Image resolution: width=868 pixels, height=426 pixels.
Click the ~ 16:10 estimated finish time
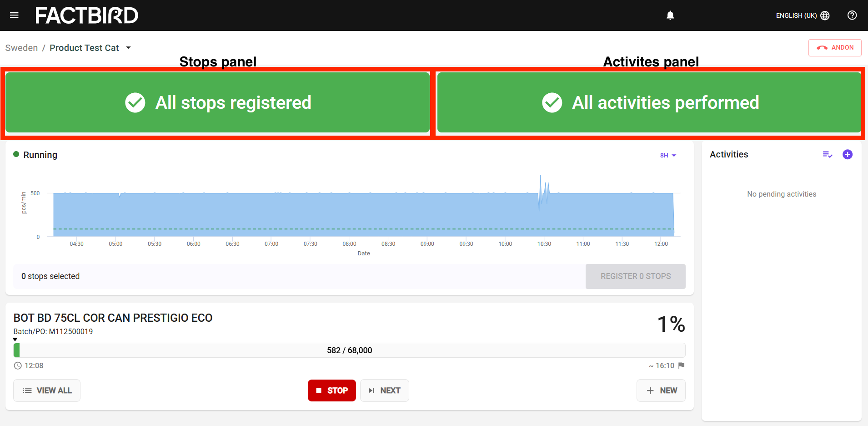click(662, 365)
